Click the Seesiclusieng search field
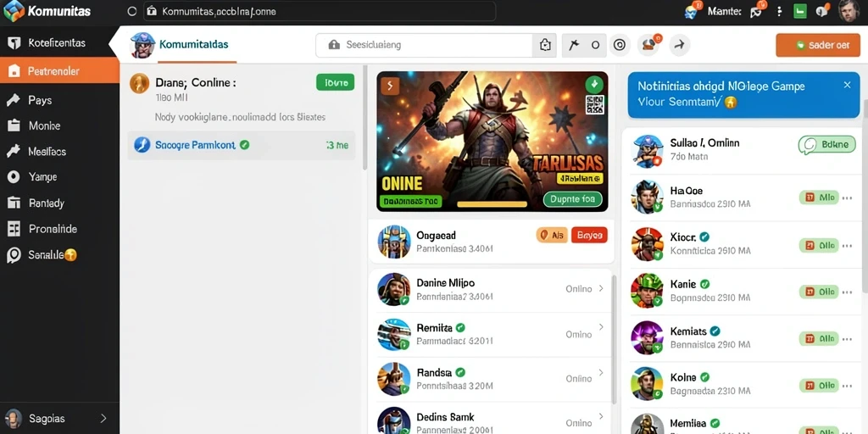Screen dimensions: 868x434 coord(425,45)
